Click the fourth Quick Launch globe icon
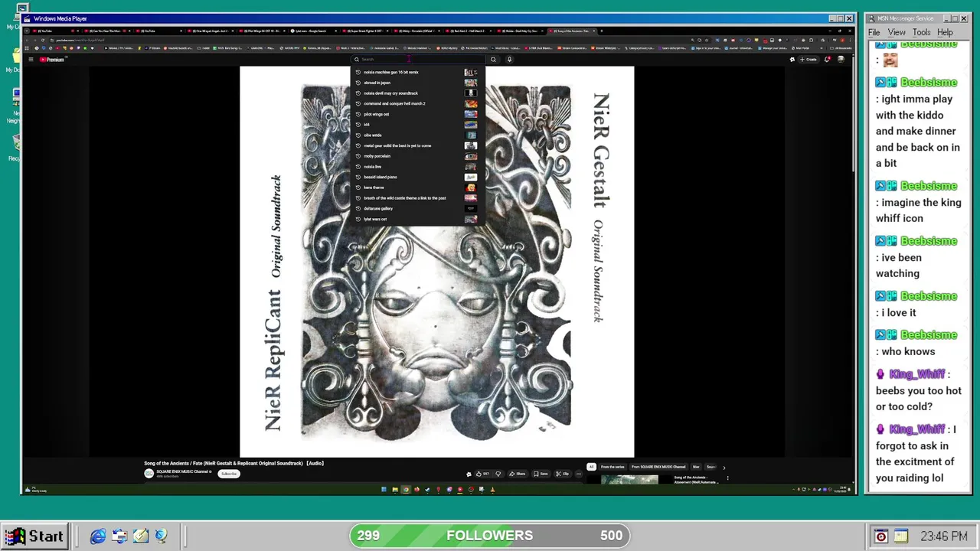 point(161,536)
